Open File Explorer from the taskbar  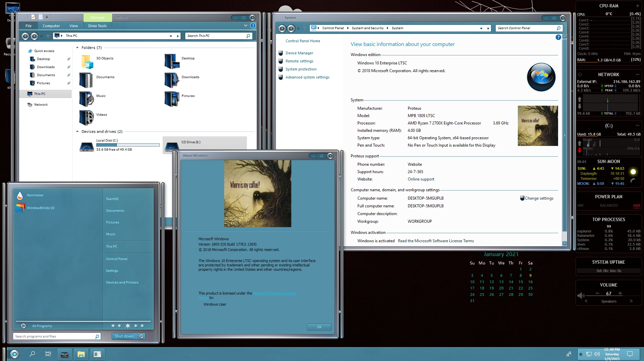tap(81, 354)
